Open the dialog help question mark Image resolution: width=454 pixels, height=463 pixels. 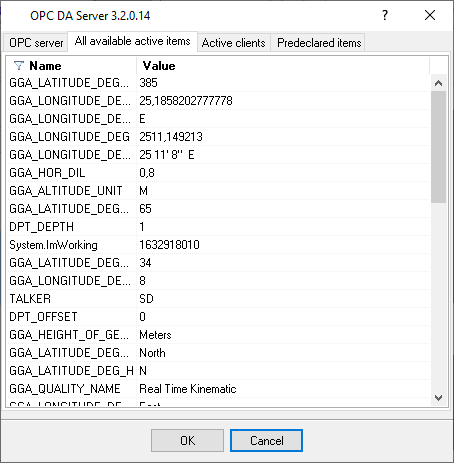click(x=385, y=15)
